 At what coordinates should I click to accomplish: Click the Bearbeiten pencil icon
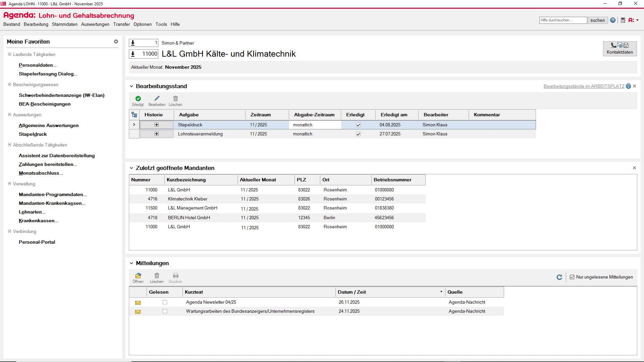[x=157, y=99]
